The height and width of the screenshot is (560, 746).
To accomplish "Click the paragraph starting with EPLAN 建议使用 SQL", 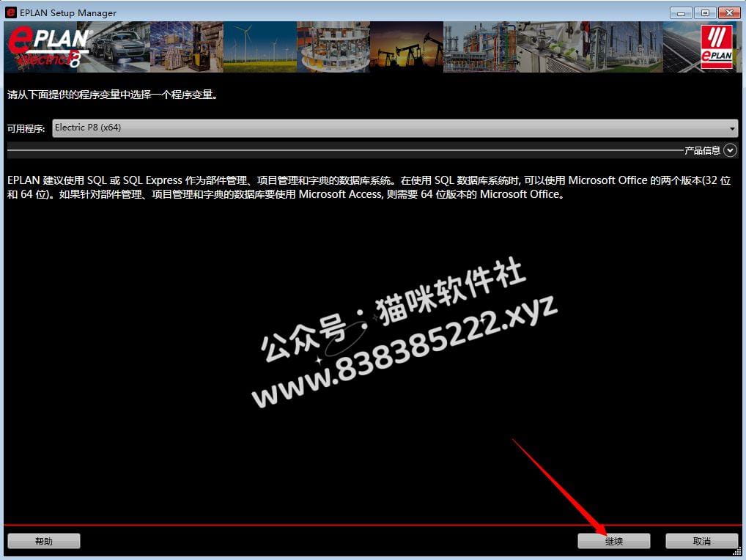I will coord(369,187).
